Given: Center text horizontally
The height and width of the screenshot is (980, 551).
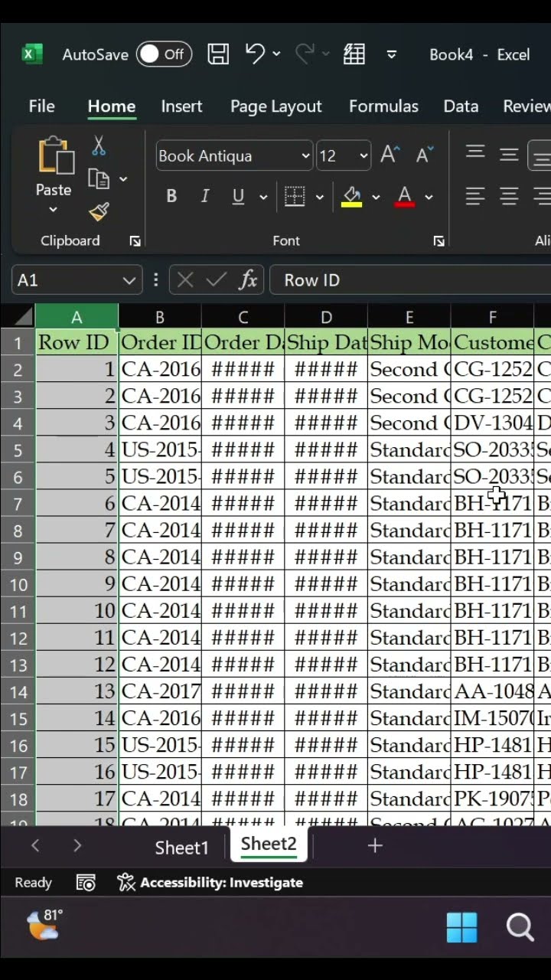Looking at the screenshot, I should click(509, 196).
